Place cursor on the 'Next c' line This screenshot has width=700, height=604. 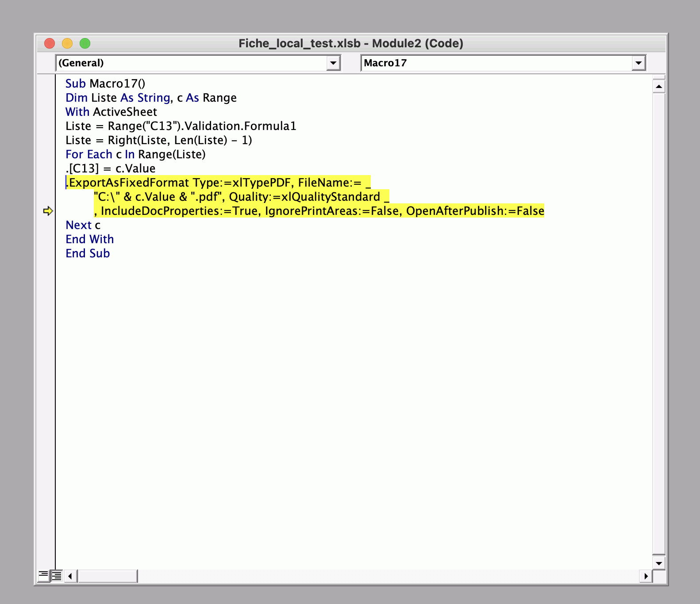click(83, 225)
